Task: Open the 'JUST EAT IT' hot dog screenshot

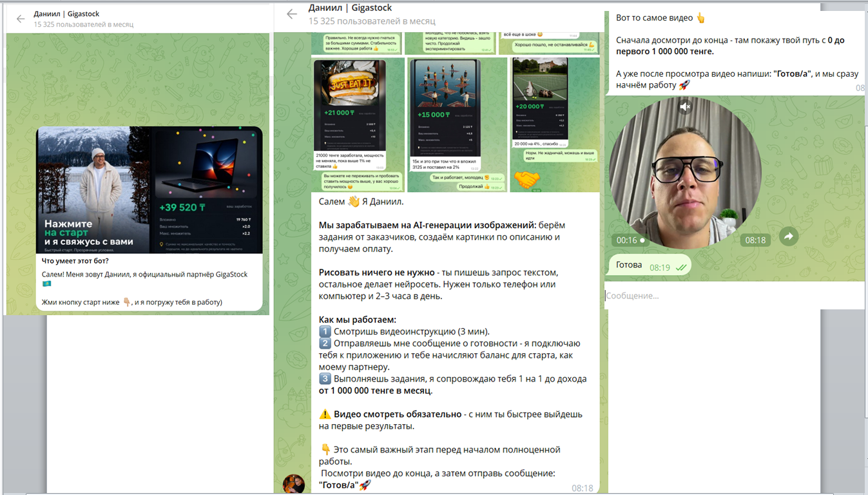Action: [x=350, y=104]
